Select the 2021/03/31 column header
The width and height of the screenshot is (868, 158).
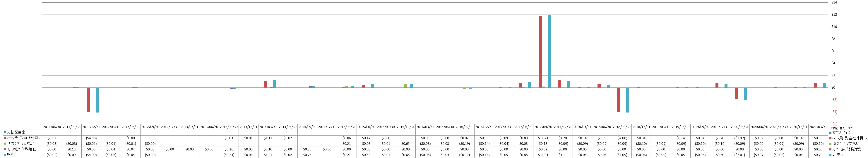pyautogui.click(x=818, y=127)
